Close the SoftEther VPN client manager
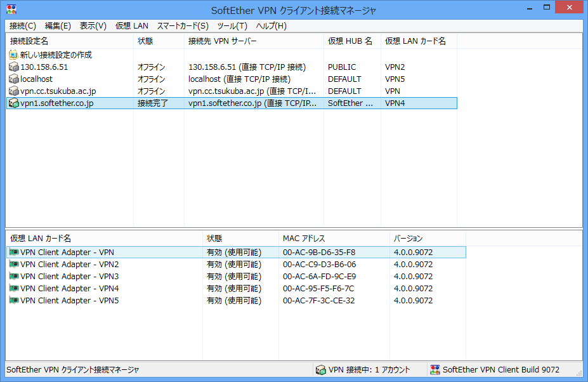588x382 pixels. (x=570, y=7)
